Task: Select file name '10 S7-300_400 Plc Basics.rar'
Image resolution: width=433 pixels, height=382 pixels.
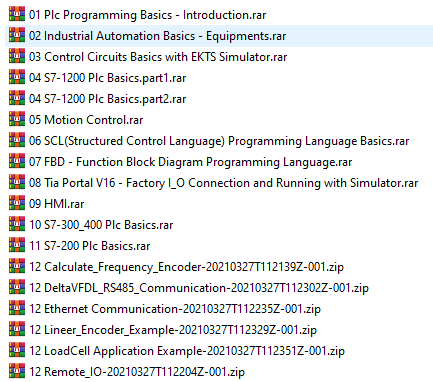Action: pos(101,225)
